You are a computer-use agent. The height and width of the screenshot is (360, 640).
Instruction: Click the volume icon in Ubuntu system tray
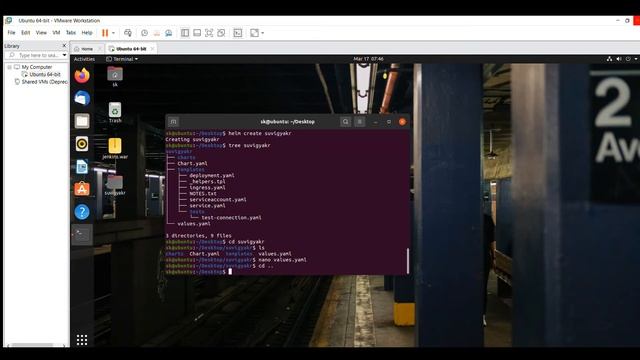[x=619, y=59]
